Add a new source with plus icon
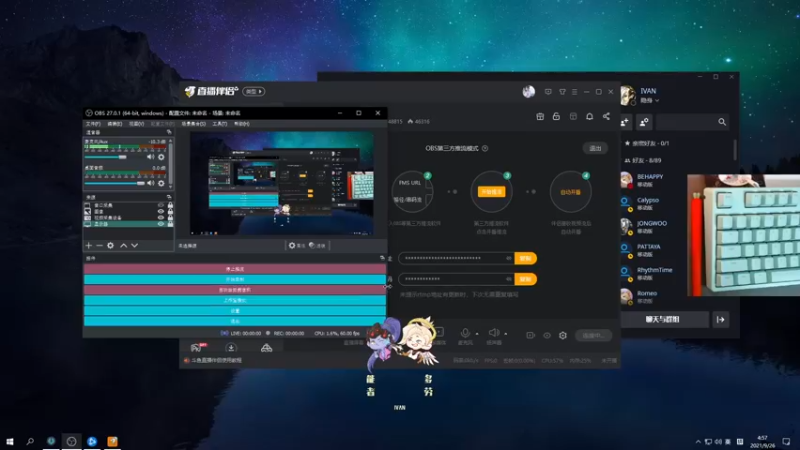Image resolution: width=800 pixels, height=450 pixels. point(89,245)
